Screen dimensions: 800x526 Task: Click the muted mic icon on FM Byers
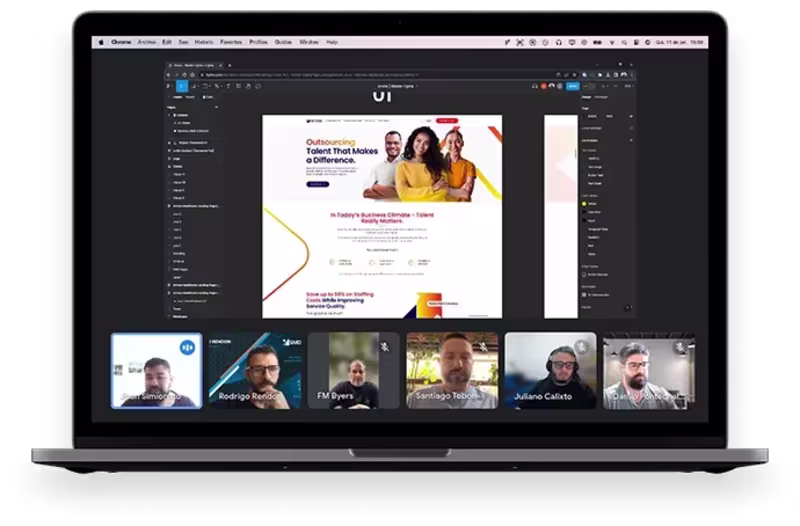385,347
